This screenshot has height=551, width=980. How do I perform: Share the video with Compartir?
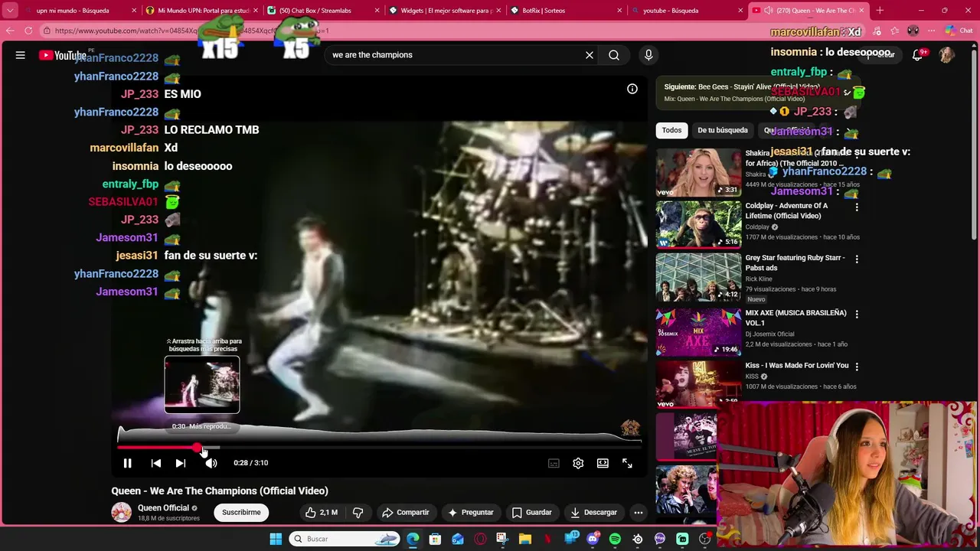tap(406, 512)
